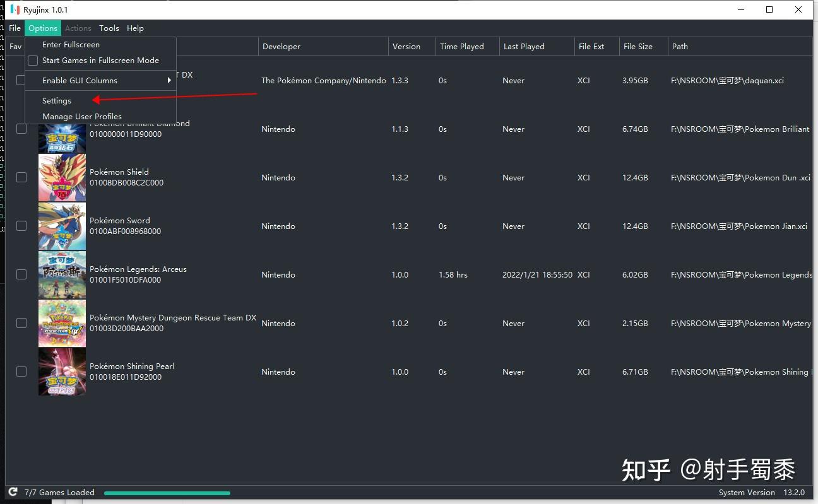Screen dimensions: 818x504
Task: Select Settings from the Options menu
Action: pyautogui.click(x=56, y=100)
